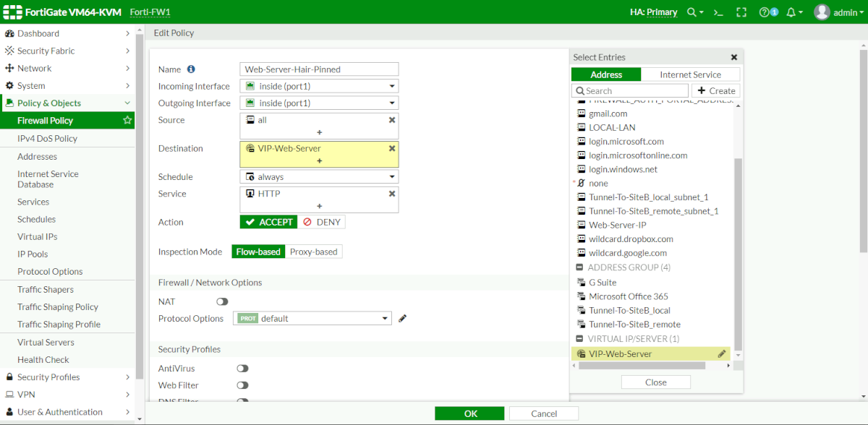The width and height of the screenshot is (868, 425).
Task: Select the Microsoft Office 365 group
Action: coord(629,296)
